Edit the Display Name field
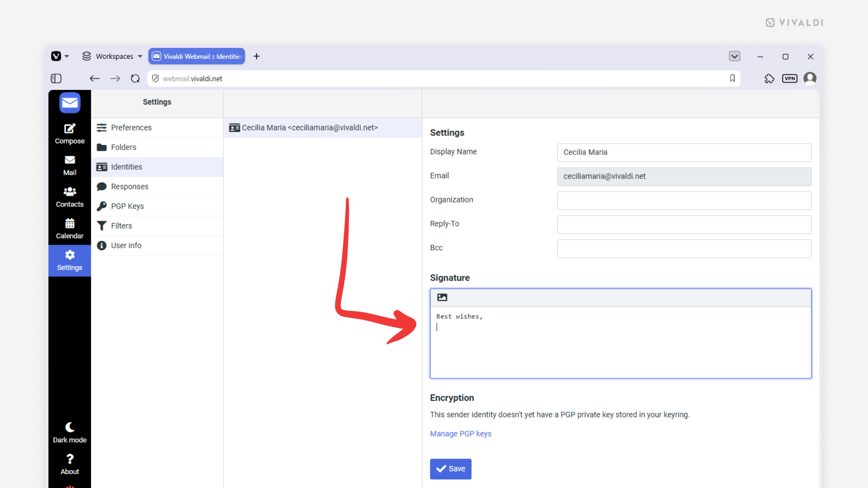 [x=684, y=152]
